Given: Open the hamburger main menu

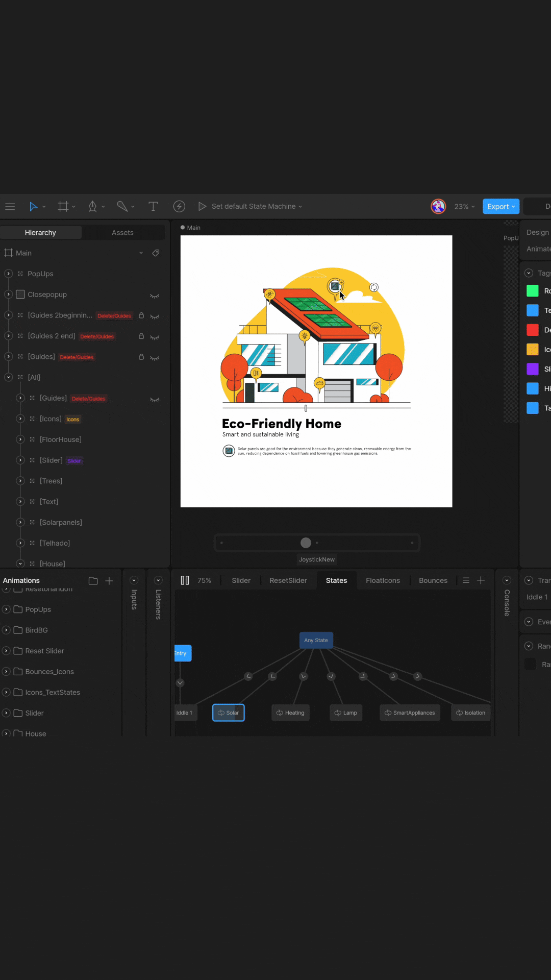Looking at the screenshot, I should click(x=10, y=206).
